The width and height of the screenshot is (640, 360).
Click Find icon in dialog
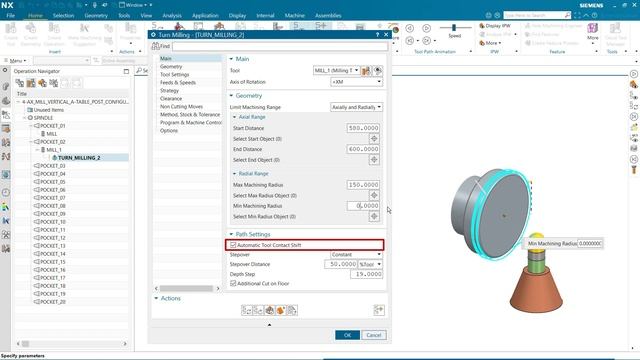point(156,46)
